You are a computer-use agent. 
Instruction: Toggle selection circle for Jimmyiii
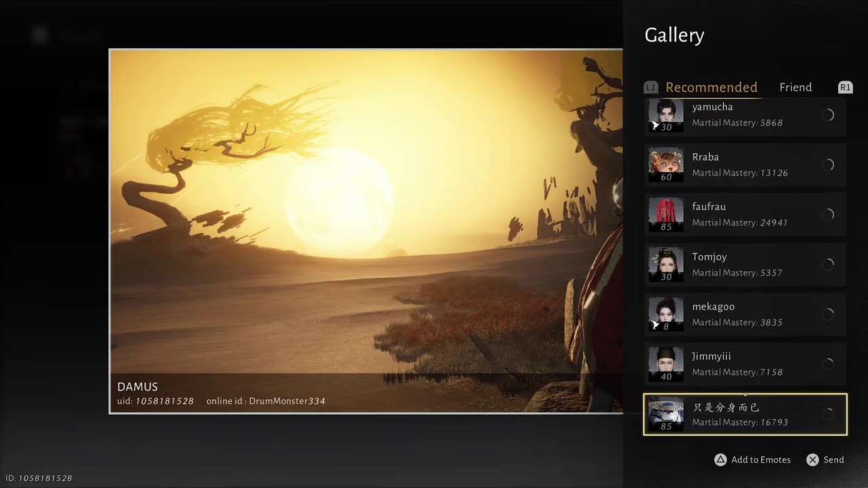(x=828, y=364)
